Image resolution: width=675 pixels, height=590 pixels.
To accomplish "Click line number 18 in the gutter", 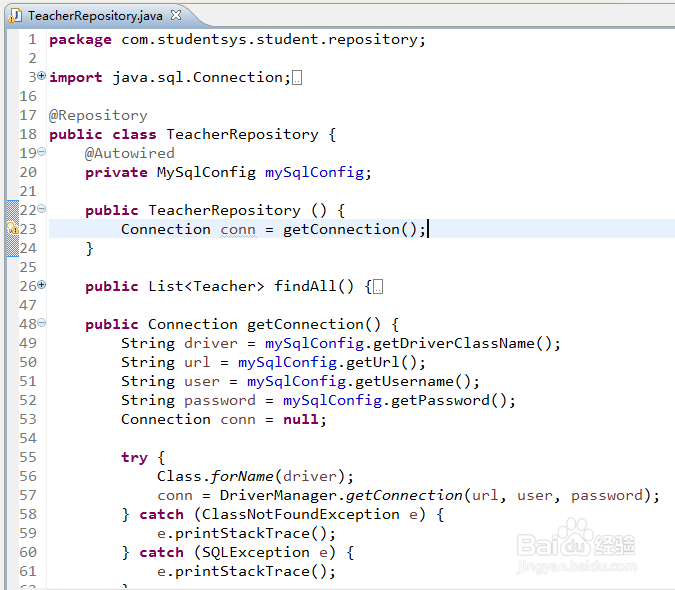I will (x=28, y=134).
